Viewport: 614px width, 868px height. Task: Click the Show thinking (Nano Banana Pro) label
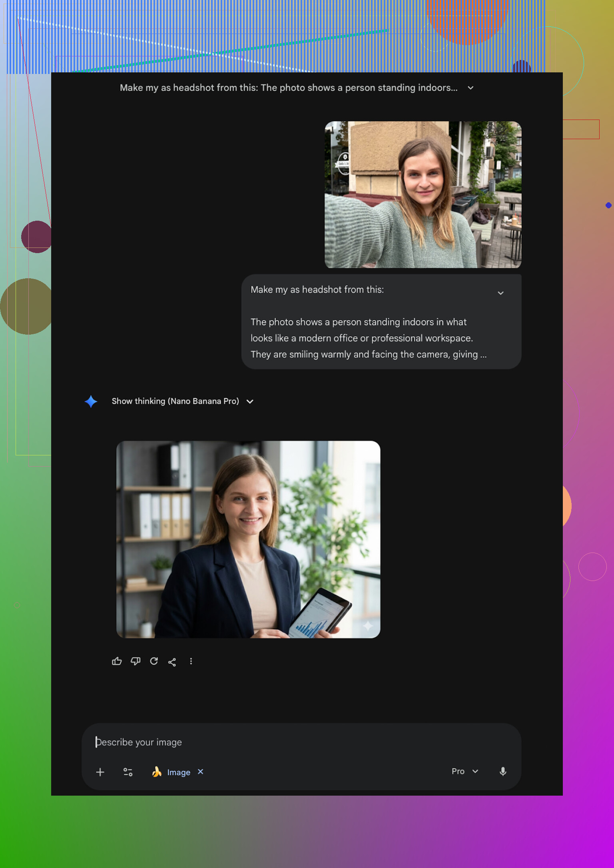[x=175, y=401]
